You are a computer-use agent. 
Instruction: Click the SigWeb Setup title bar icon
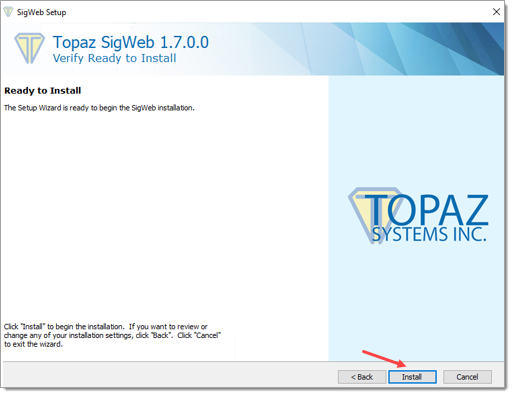click(8, 12)
